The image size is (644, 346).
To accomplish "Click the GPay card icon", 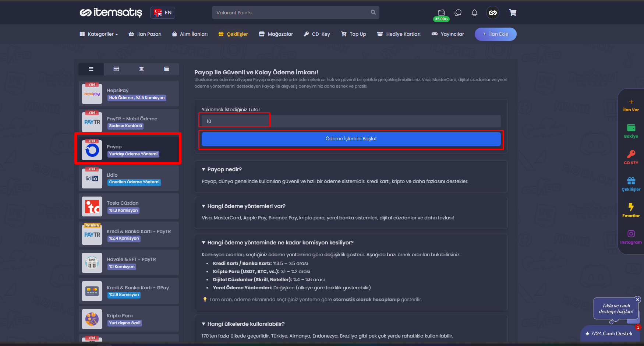I will coord(92,291).
